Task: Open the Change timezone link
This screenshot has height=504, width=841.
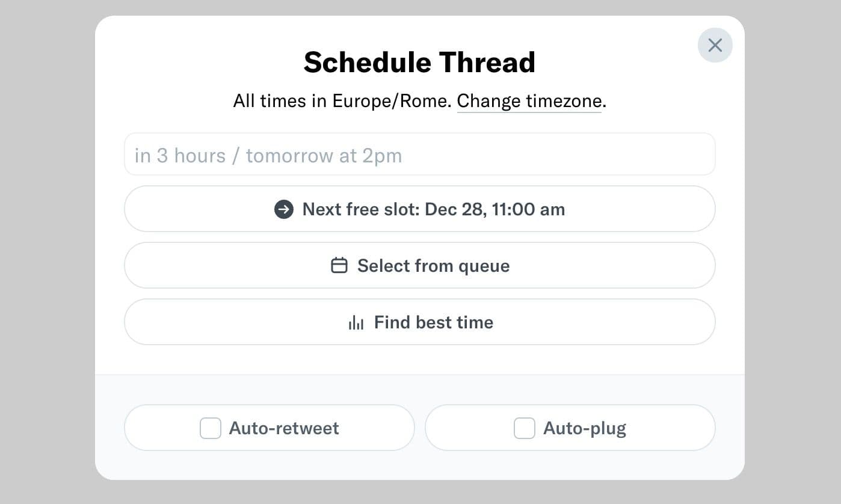Action: (529, 101)
